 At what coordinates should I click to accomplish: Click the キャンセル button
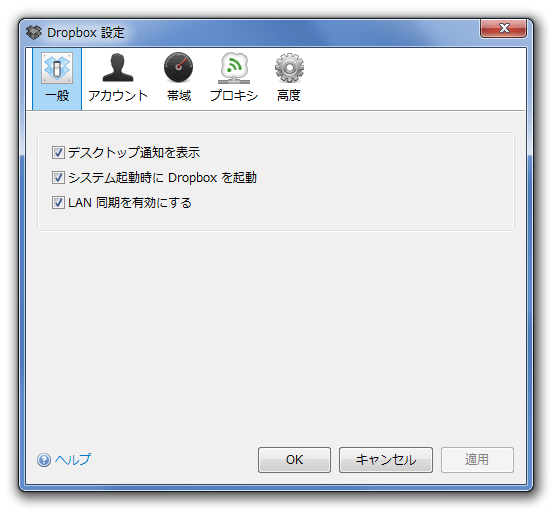click(x=386, y=460)
